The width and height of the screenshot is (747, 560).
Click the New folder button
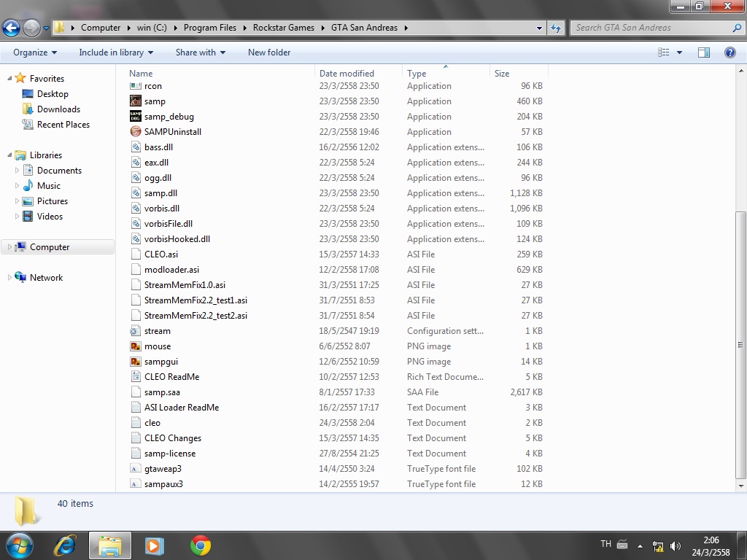coord(269,52)
